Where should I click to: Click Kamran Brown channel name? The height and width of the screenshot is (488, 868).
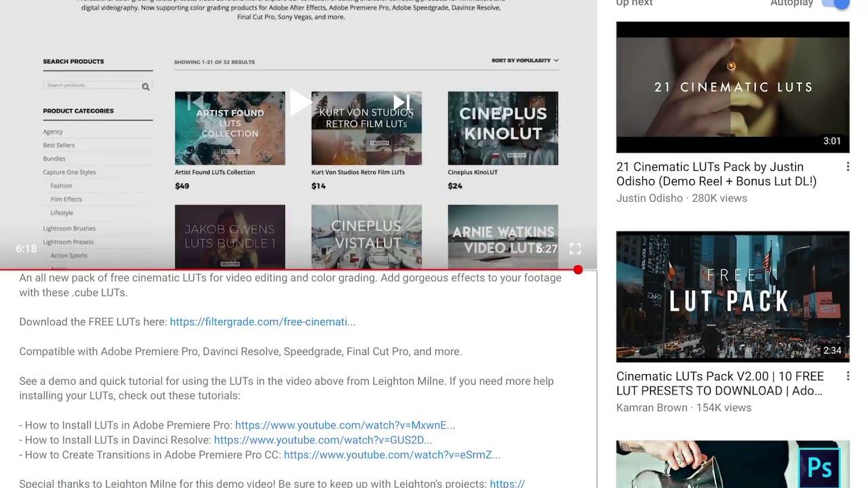[x=652, y=408]
